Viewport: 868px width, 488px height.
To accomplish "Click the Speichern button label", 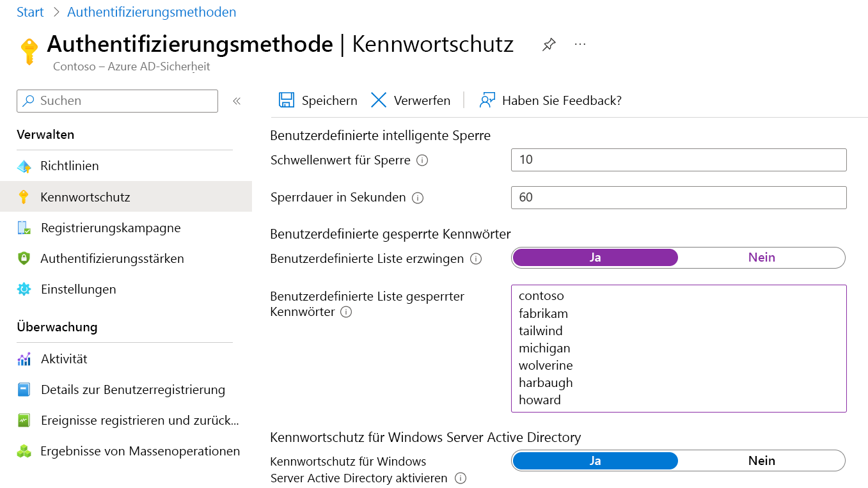I will pos(329,100).
